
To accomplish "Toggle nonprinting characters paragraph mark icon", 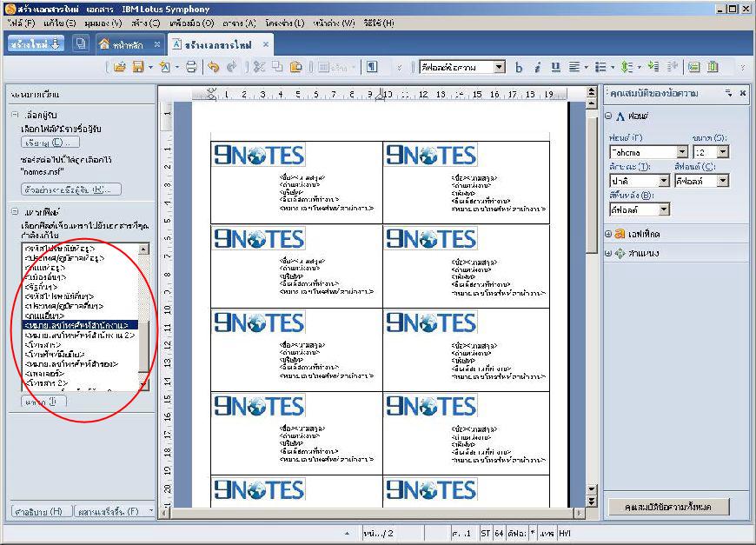I will 372,67.
